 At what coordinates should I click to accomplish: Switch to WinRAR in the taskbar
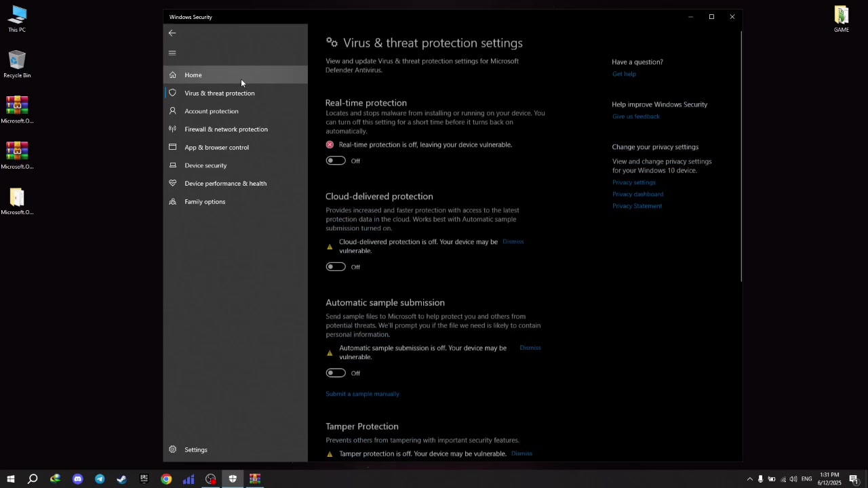point(255,479)
